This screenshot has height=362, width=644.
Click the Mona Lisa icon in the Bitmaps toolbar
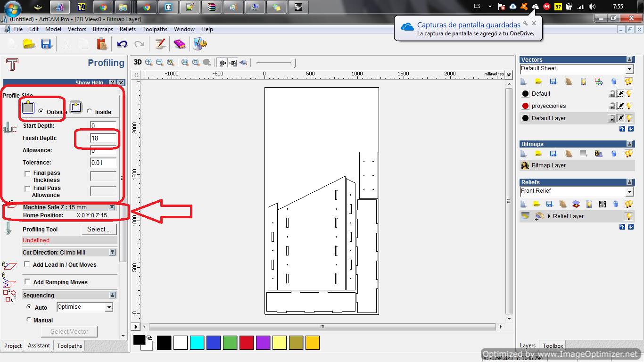point(598,154)
